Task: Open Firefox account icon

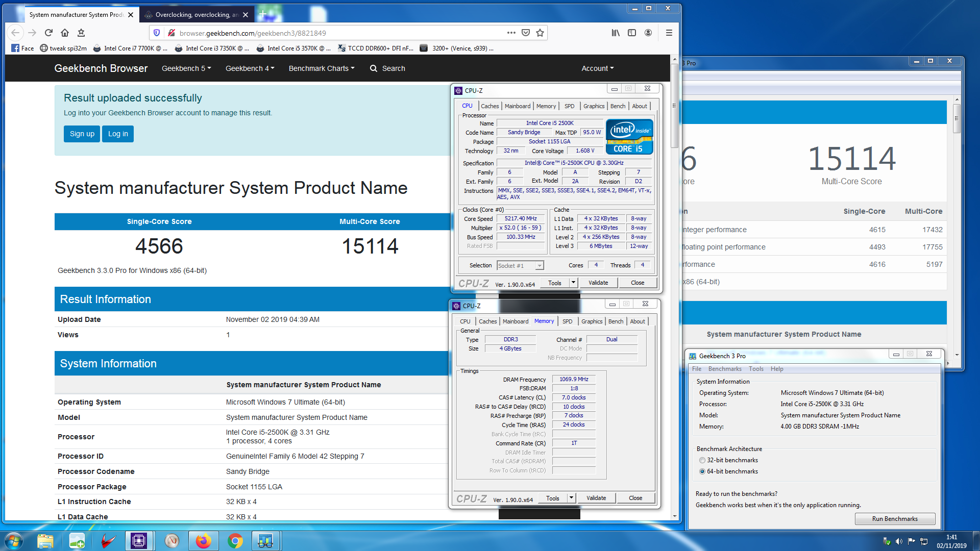Action: click(x=648, y=33)
